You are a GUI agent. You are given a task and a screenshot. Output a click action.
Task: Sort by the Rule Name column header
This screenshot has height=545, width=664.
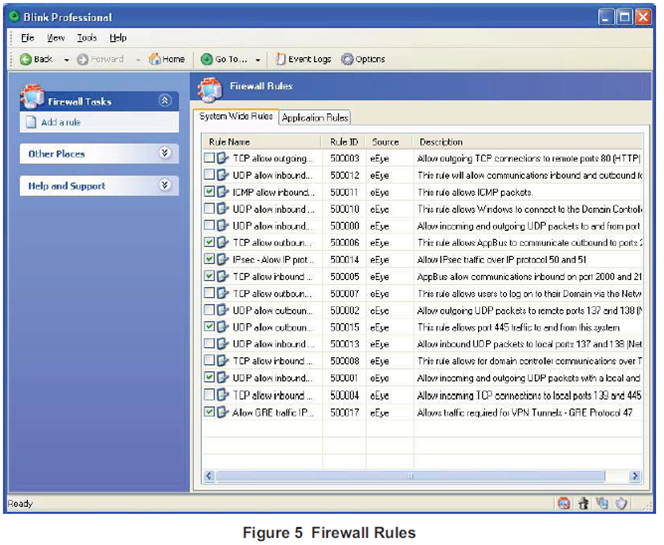click(261, 142)
